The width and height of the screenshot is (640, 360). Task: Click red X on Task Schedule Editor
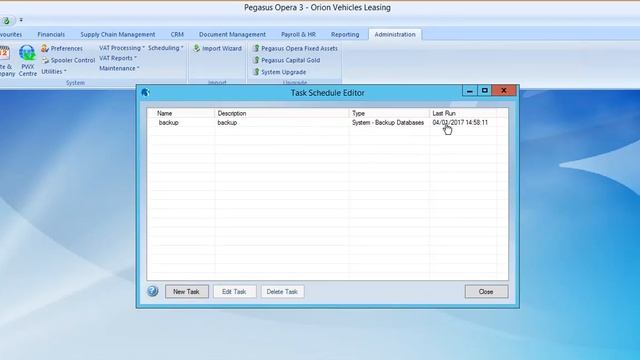504,91
